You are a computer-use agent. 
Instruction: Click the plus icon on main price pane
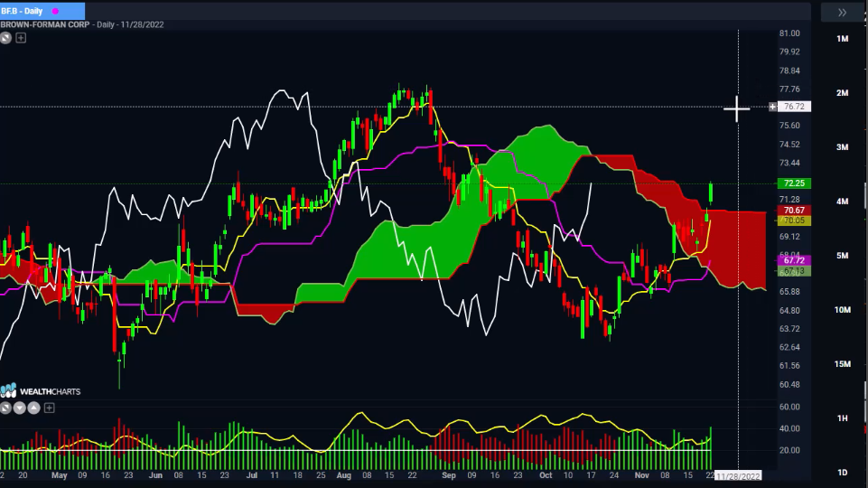pos(21,38)
